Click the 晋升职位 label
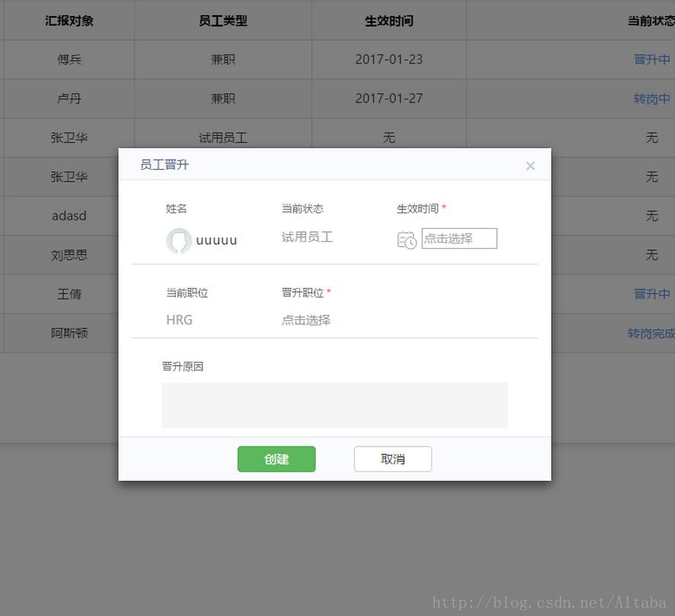Image resolution: width=675 pixels, height=616 pixels. (303, 293)
